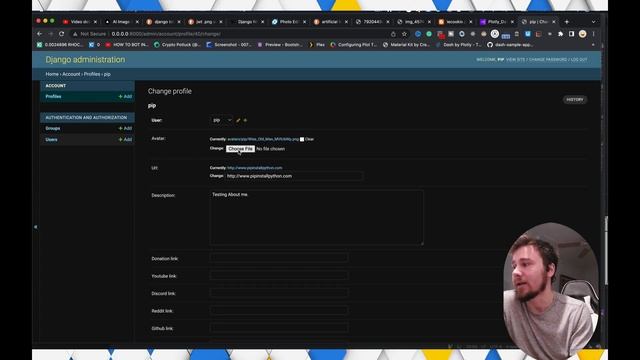Click the Chrome profile avatar icon
640x360 pixels.
coord(582,34)
